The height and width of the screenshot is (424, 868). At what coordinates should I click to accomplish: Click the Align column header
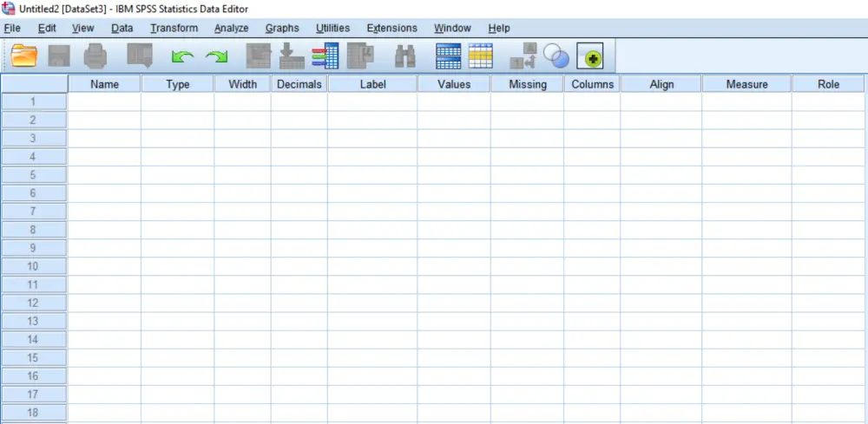661,84
